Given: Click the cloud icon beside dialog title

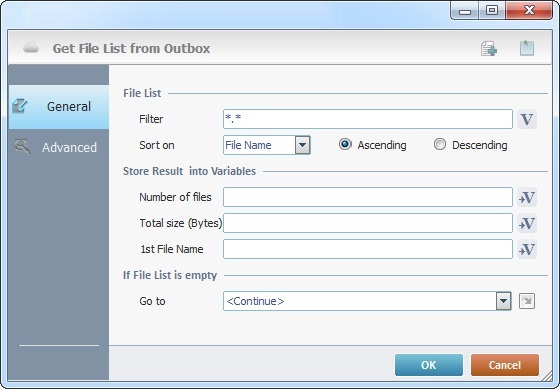Looking at the screenshot, I should (x=31, y=48).
